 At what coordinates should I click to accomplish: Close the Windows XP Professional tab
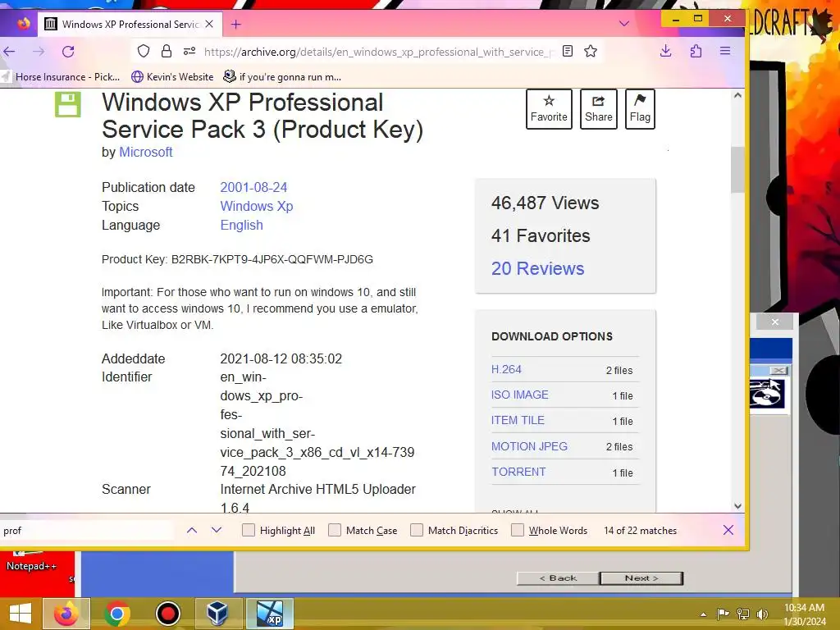tap(209, 24)
